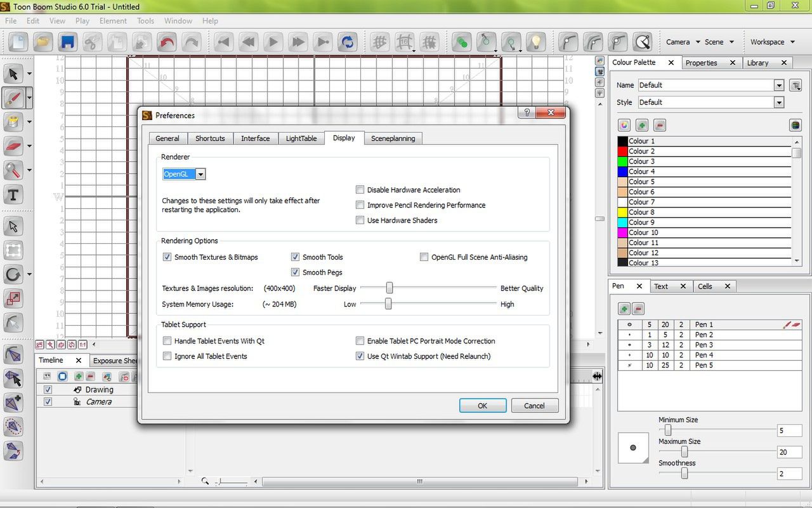
Task: Click the Add element plus icon in Timeline
Action: tap(79, 377)
